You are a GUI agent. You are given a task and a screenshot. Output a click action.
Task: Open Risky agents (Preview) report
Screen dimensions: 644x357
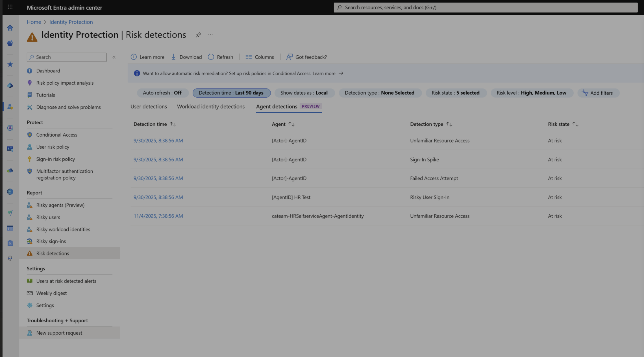pyautogui.click(x=60, y=205)
